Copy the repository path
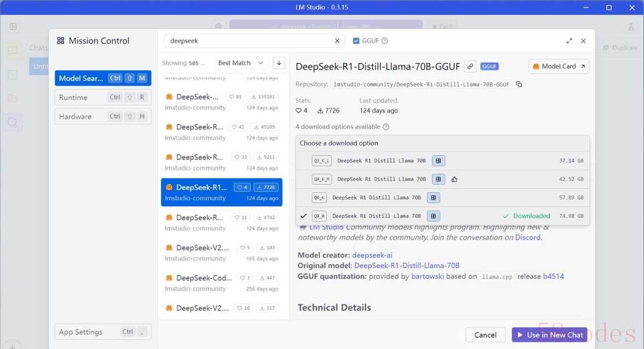This screenshot has height=349, width=644. pos(519,84)
